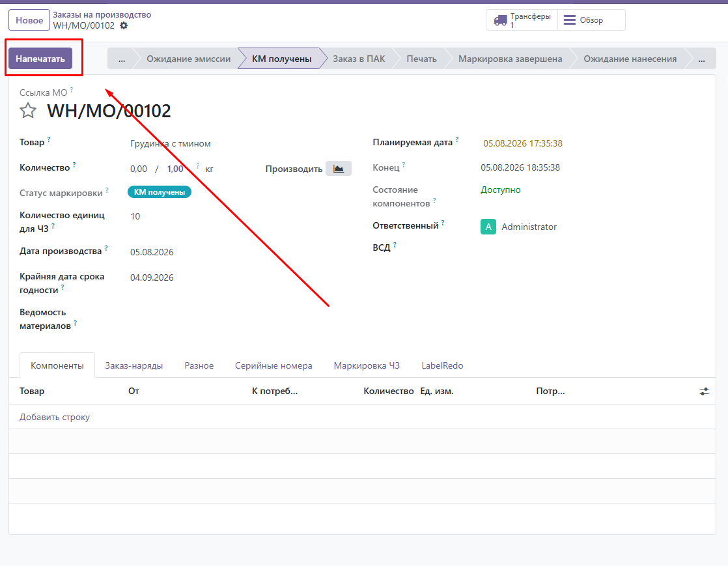Image resolution: width=728 pixels, height=566 pixels.
Task: Select status Маркировка завершена
Action: [511, 59]
